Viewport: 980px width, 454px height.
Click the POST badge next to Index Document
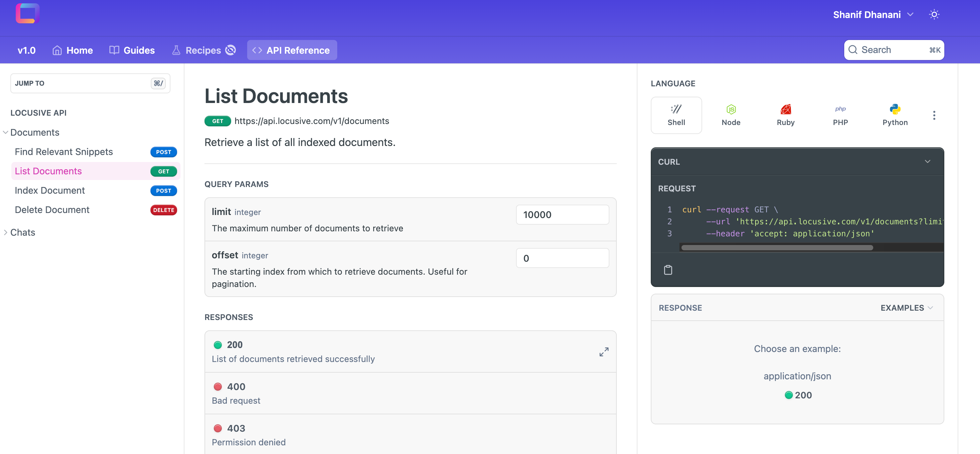coord(163,190)
